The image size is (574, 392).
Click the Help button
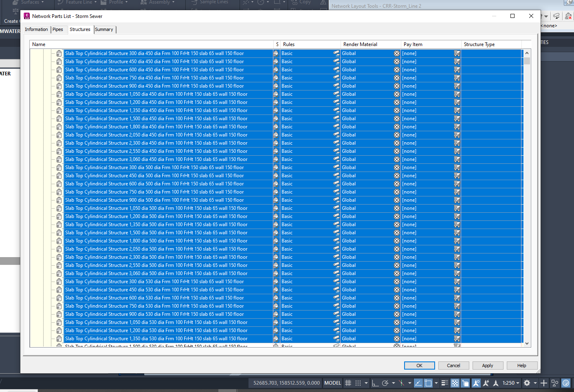[x=522, y=365]
